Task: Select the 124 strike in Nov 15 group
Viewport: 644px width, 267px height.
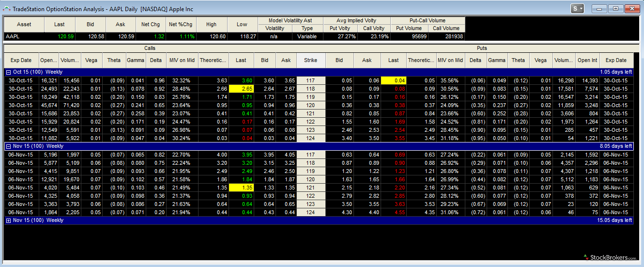Action: pyautogui.click(x=310, y=212)
